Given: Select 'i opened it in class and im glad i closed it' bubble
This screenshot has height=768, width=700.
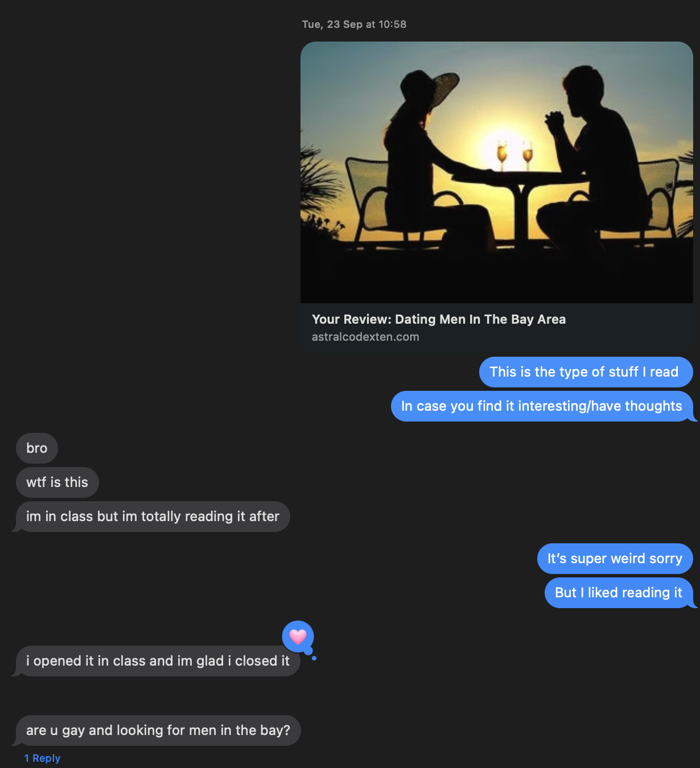Looking at the screenshot, I should (158, 661).
